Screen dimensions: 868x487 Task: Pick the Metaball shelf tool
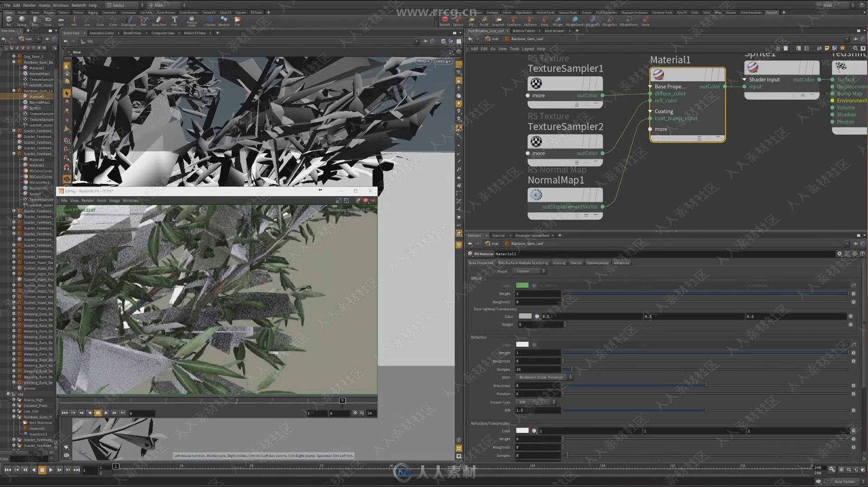point(224,21)
